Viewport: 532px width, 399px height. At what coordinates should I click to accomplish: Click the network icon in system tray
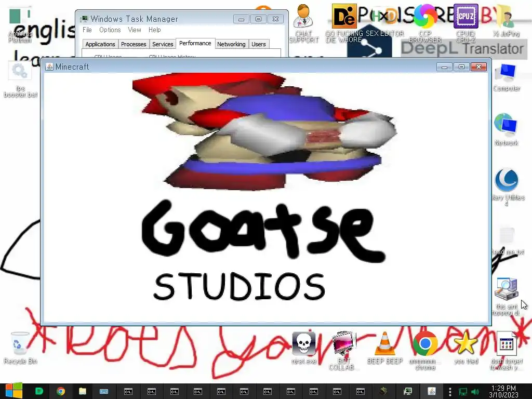pos(463,392)
